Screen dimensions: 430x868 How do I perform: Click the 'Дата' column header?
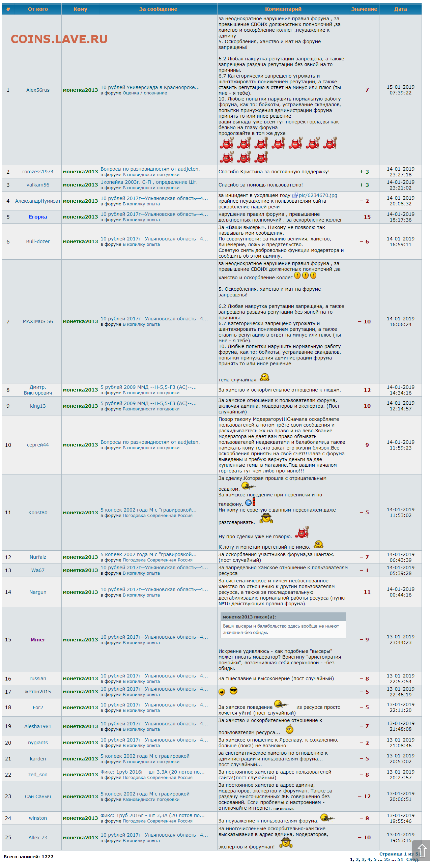[x=401, y=9]
